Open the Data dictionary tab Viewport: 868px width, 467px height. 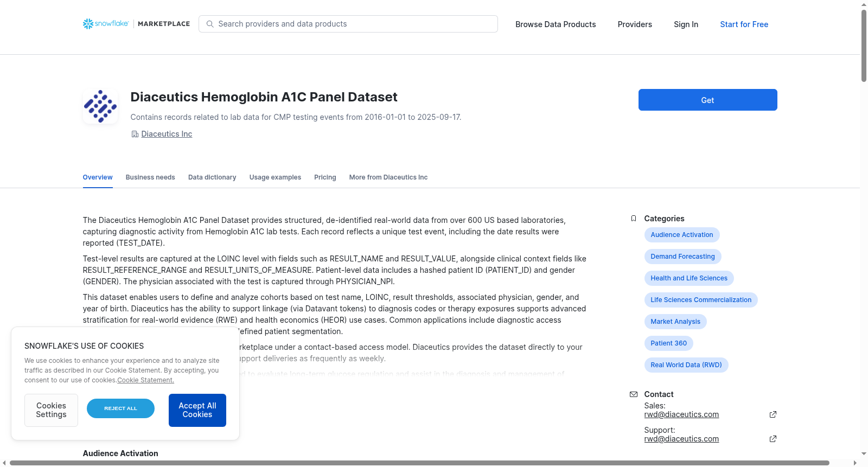click(212, 177)
